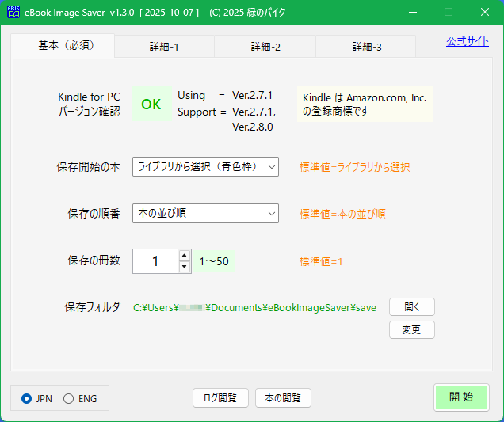Open the 公式サイト link
This screenshot has height=422, width=504.
coord(467,42)
